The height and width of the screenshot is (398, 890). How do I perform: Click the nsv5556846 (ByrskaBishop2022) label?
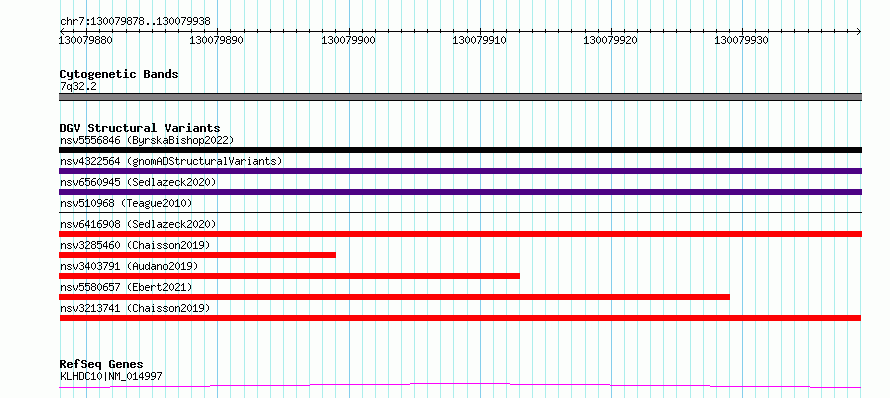(146, 140)
